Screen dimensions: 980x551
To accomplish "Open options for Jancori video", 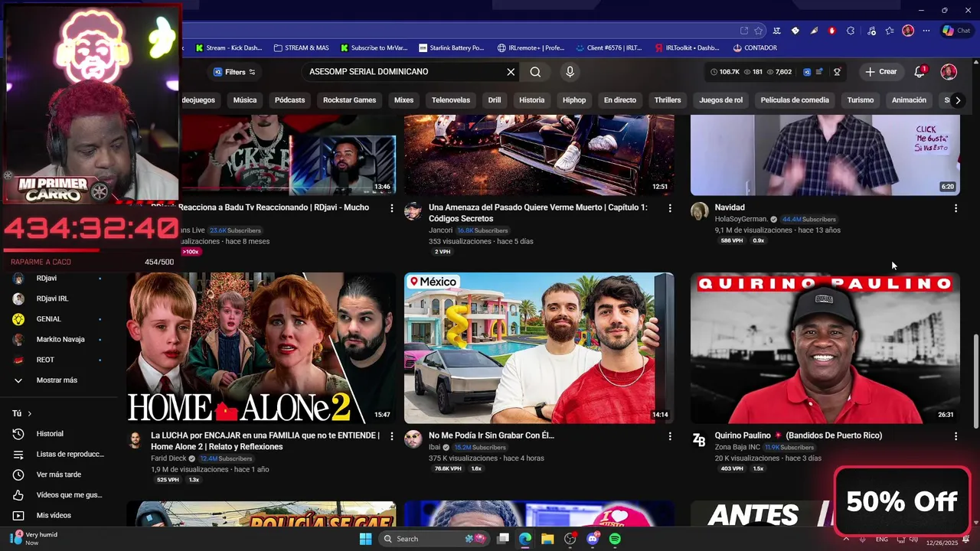I will 670,208.
